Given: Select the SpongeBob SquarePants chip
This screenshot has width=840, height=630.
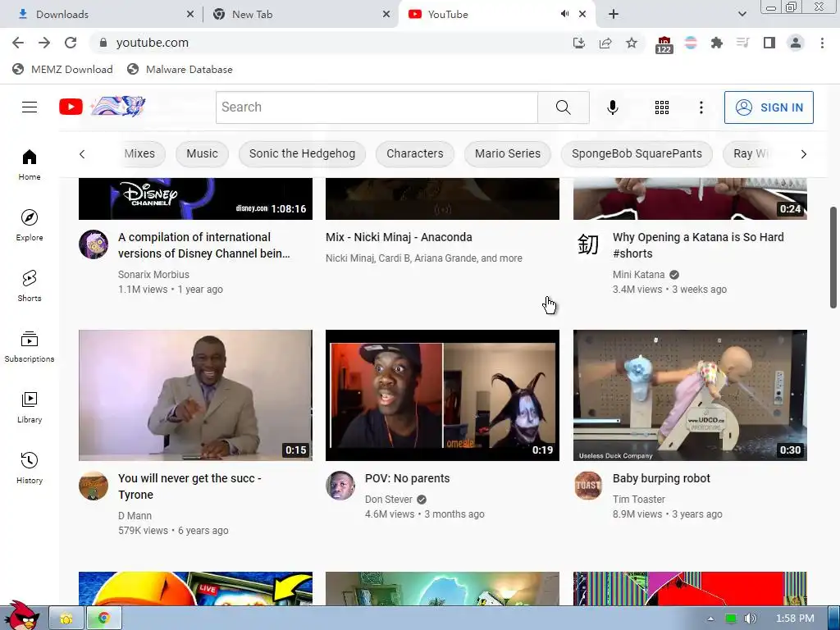Looking at the screenshot, I should tap(637, 153).
